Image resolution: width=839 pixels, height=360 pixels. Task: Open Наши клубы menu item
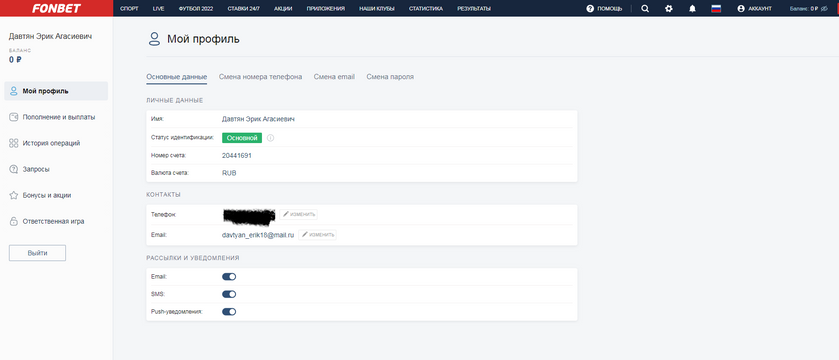377,9
